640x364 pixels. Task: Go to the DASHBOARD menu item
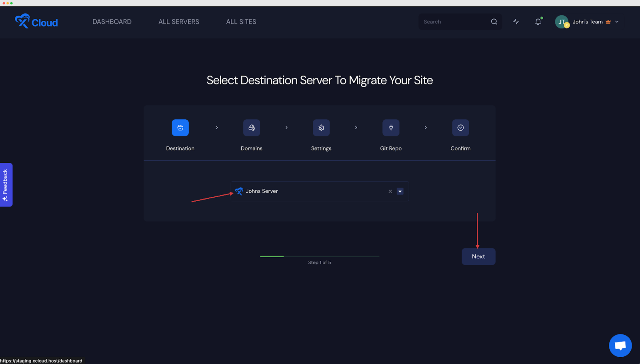[112, 22]
